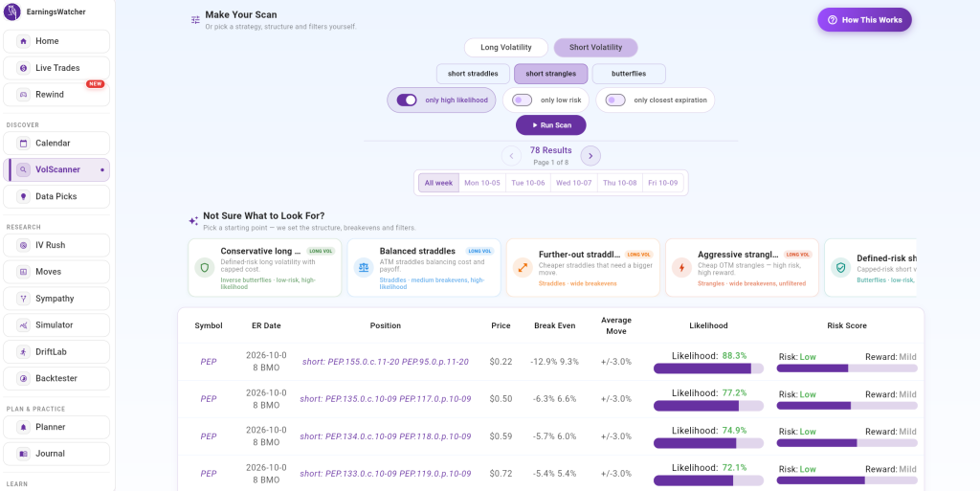
Task: Click the Make Your Scan sliders icon
Action: [195, 20]
